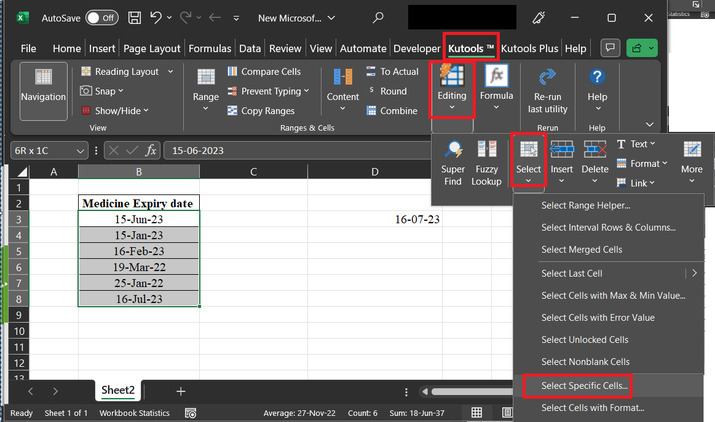Choose Select Range Helper menu item
Screen dimensions: 715x422
click(586, 206)
